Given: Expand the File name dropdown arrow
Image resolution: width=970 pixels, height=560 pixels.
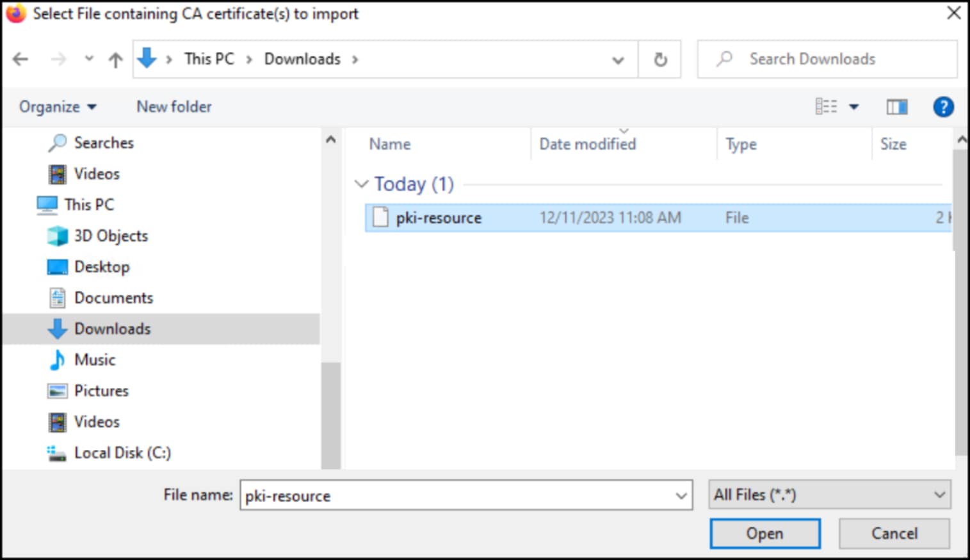Looking at the screenshot, I should click(x=681, y=495).
